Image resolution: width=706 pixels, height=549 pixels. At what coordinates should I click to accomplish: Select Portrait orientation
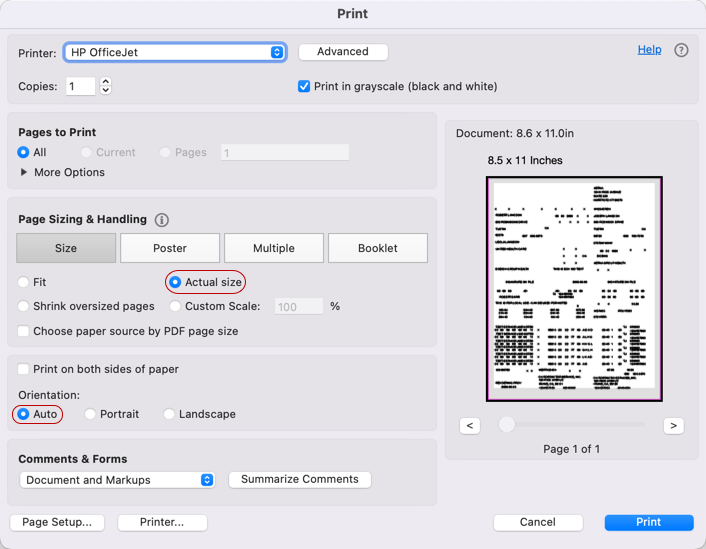pos(90,414)
